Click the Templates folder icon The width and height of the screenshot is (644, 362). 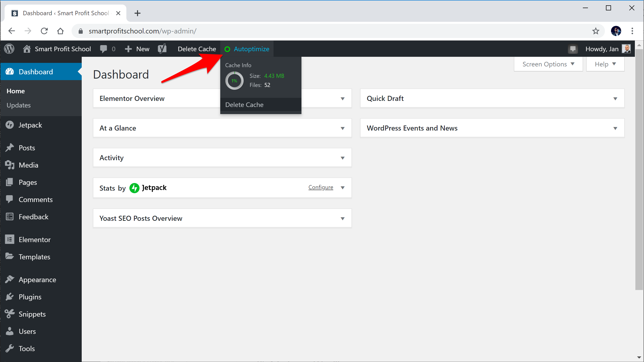click(10, 256)
